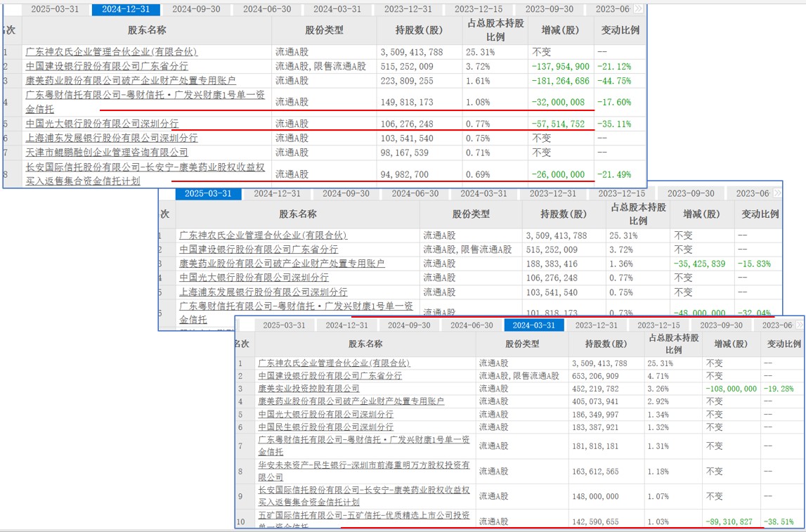Screen dimensions: 806x532
Task: Open the 2023-12-31 tab in the top table
Action: [408, 9]
